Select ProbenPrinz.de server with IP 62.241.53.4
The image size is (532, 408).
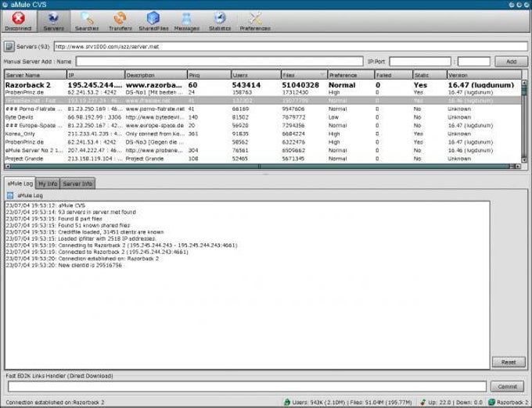(x=263, y=142)
